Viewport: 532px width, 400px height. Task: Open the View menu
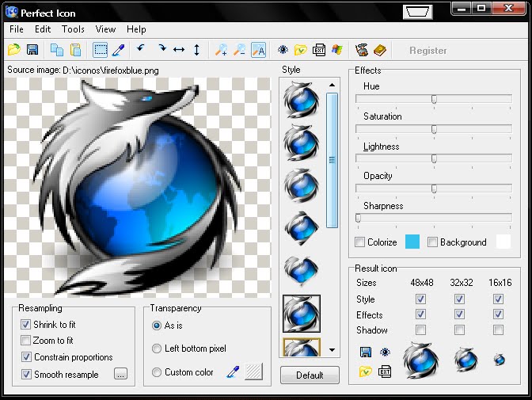[x=105, y=29]
